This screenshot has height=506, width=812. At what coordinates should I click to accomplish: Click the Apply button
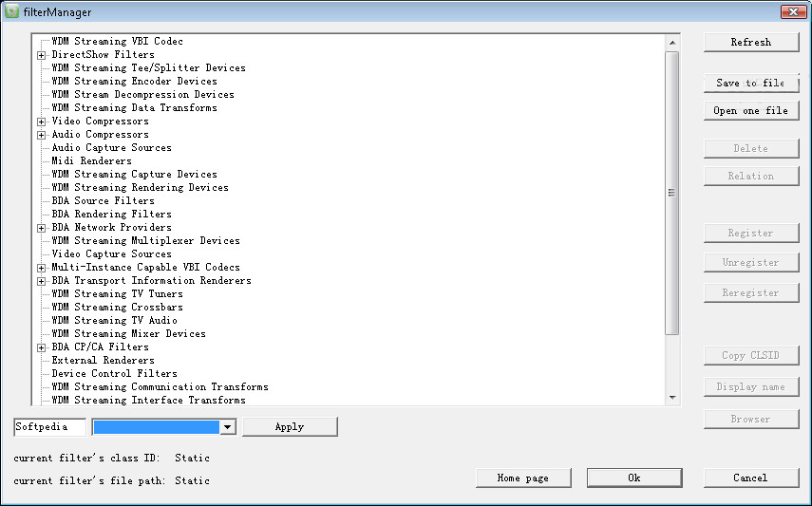coord(290,427)
